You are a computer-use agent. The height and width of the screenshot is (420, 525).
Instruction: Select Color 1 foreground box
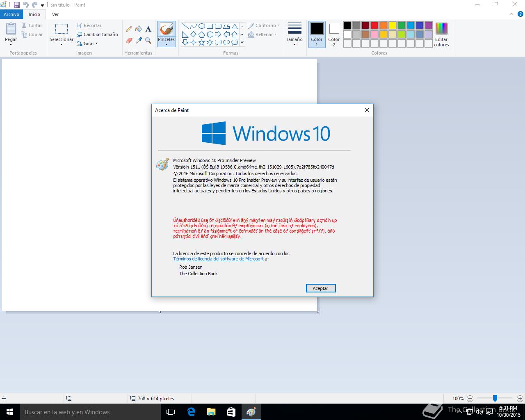pos(317,34)
